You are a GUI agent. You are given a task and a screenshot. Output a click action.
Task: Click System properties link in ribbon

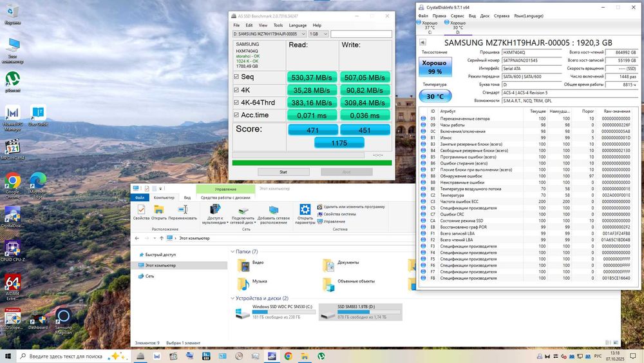337,214
